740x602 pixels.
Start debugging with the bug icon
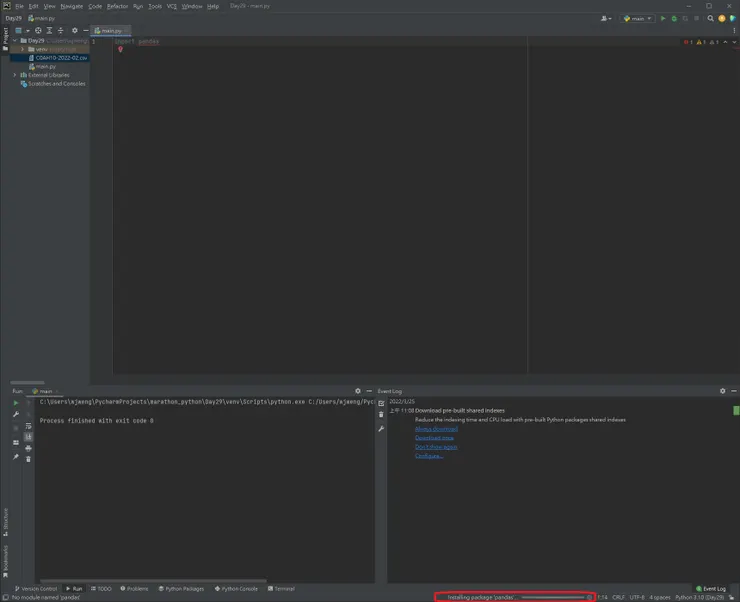coord(673,18)
